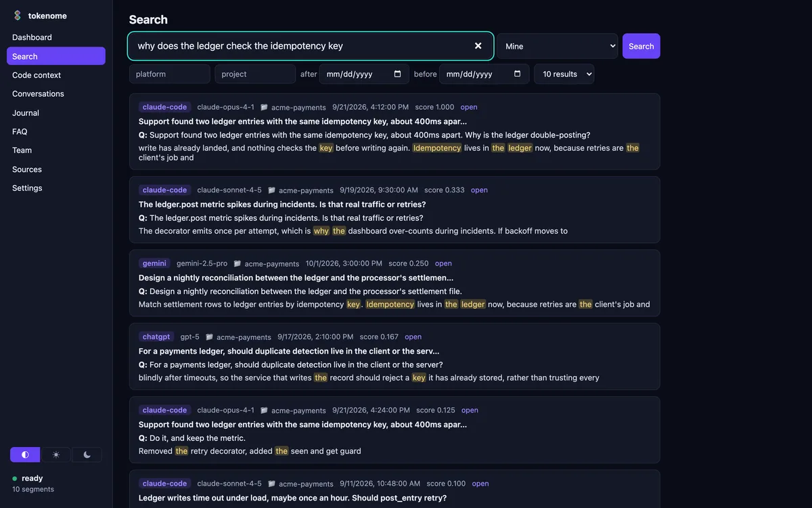The height and width of the screenshot is (508, 812).
Task: Click the green ready status dot
Action: point(15,478)
